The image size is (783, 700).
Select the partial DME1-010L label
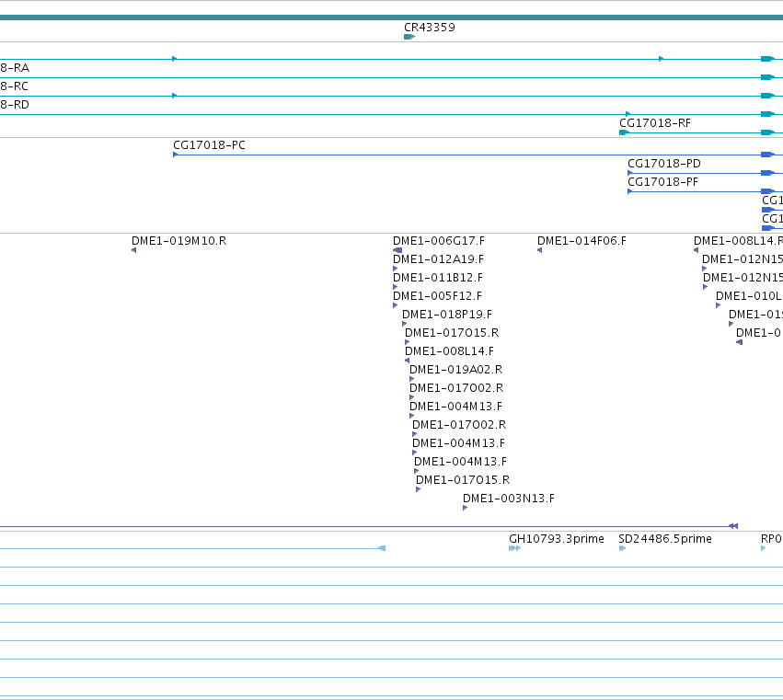[x=748, y=296]
